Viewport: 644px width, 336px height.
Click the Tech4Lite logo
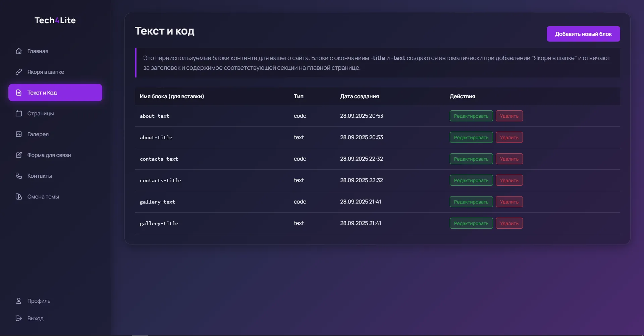pyautogui.click(x=55, y=20)
